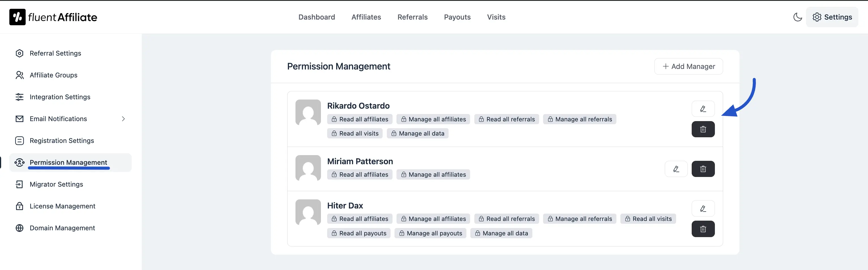Viewport: 868px width, 270px height.
Task: Open License Management via the padlock icon
Action: [x=20, y=206]
